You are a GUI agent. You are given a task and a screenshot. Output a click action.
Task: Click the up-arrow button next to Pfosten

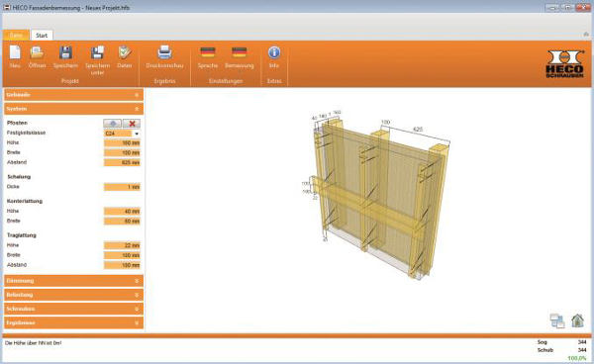[x=113, y=124]
